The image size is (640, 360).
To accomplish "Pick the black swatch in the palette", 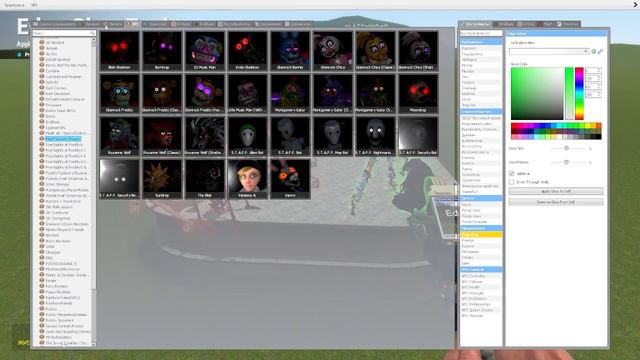I will [598, 136].
